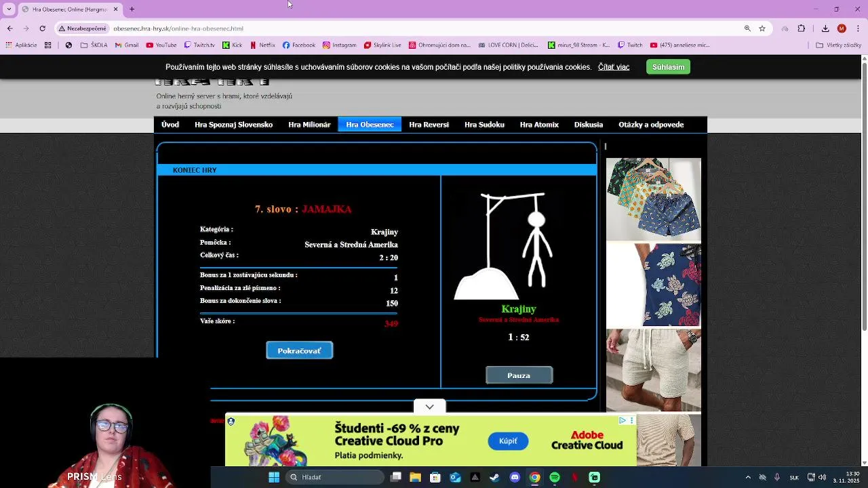Open Hra Milionár menu item

309,125
